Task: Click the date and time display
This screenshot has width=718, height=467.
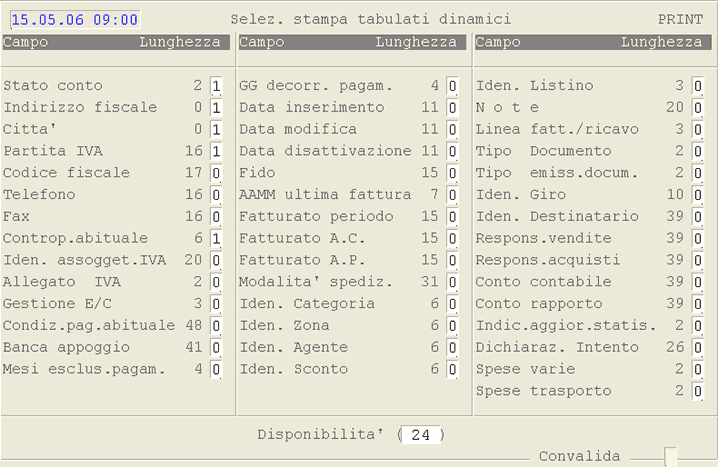Action: (75, 20)
